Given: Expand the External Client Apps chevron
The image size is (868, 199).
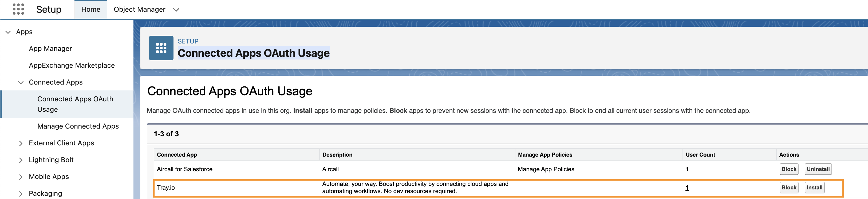Looking at the screenshot, I should click(x=21, y=144).
